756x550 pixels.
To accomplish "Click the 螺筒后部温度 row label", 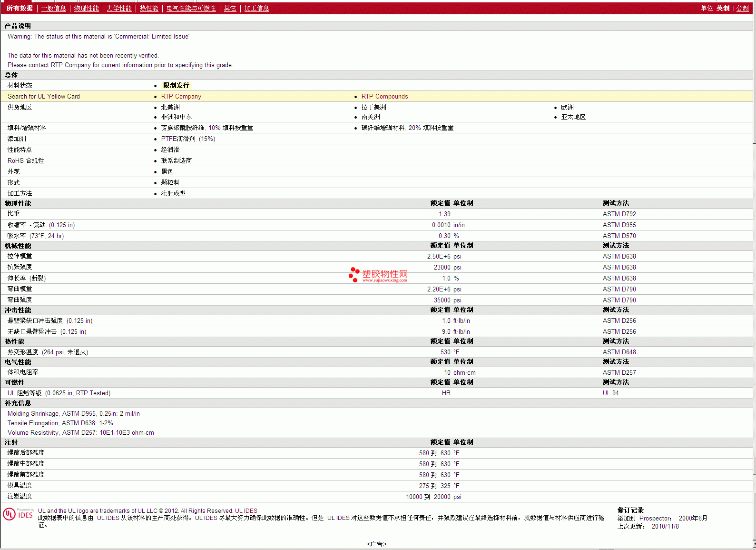I will point(26,453).
